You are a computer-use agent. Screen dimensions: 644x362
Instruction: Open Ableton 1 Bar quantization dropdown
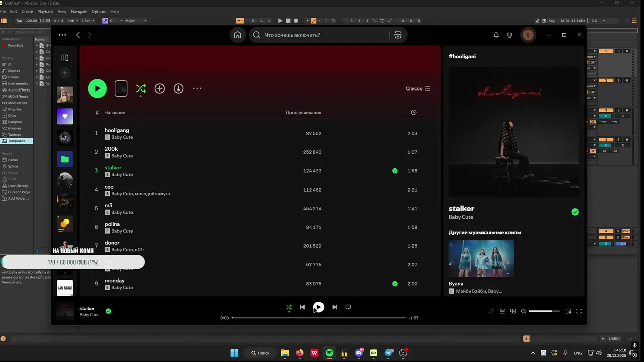(x=87, y=21)
